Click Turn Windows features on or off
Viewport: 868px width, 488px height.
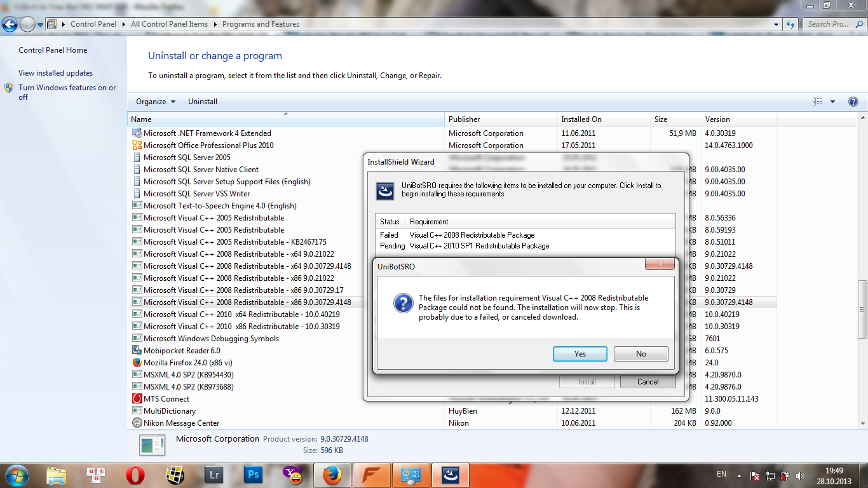(67, 92)
